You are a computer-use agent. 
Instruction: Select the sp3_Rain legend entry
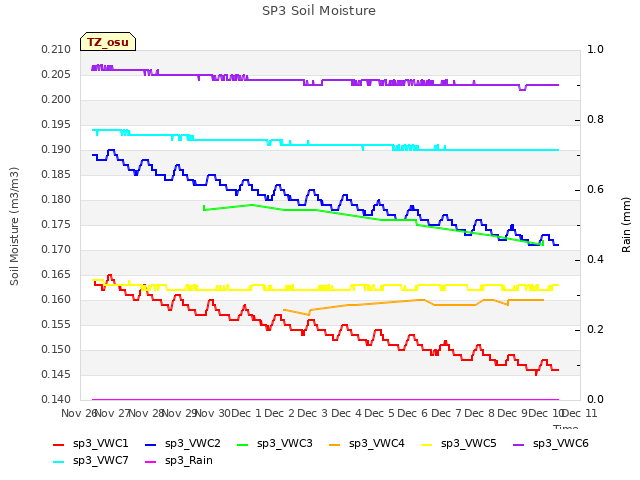pyautogui.click(x=179, y=461)
